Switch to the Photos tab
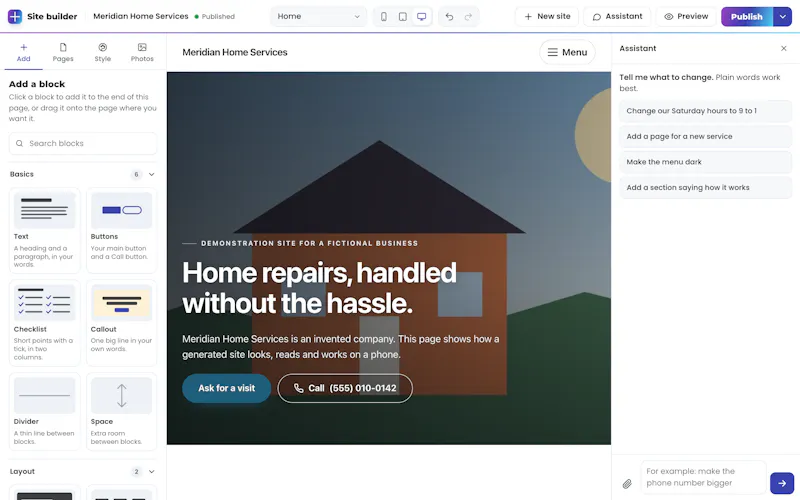This screenshot has width=800, height=500. (142, 53)
